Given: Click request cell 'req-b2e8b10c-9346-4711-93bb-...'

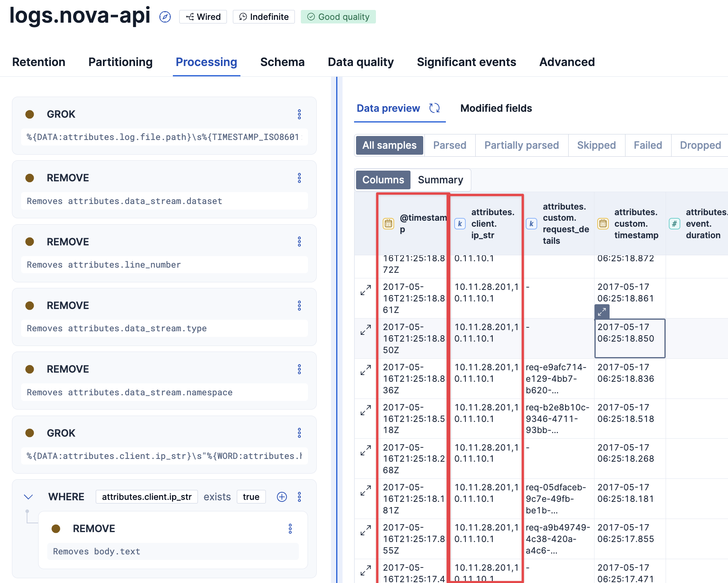Looking at the screenshot, I should click(x=558, y=419).
